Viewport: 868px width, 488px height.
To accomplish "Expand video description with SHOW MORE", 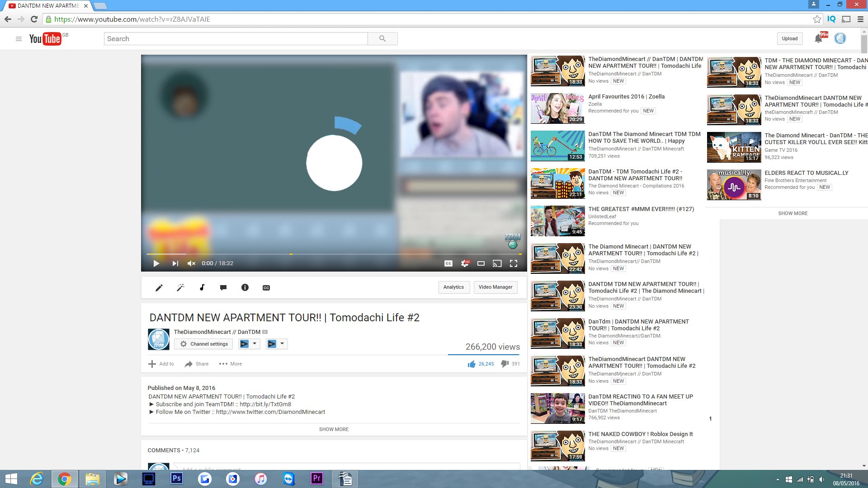I will tap(334, 429).
